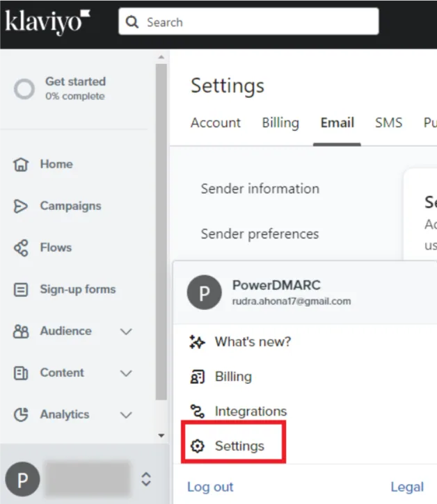437x504 pixels.
Task: Open Settings from account menu
Action: pos(239,446)
